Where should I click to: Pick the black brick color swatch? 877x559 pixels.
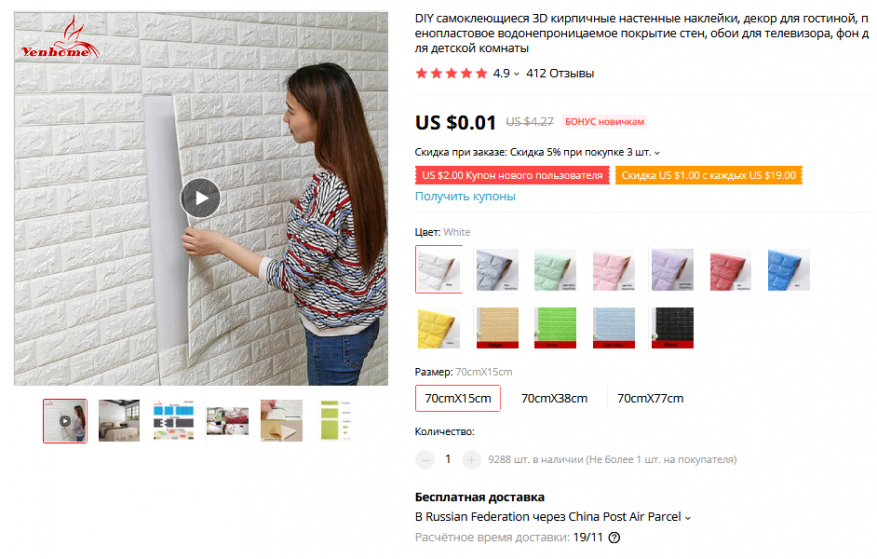(672, 328)
